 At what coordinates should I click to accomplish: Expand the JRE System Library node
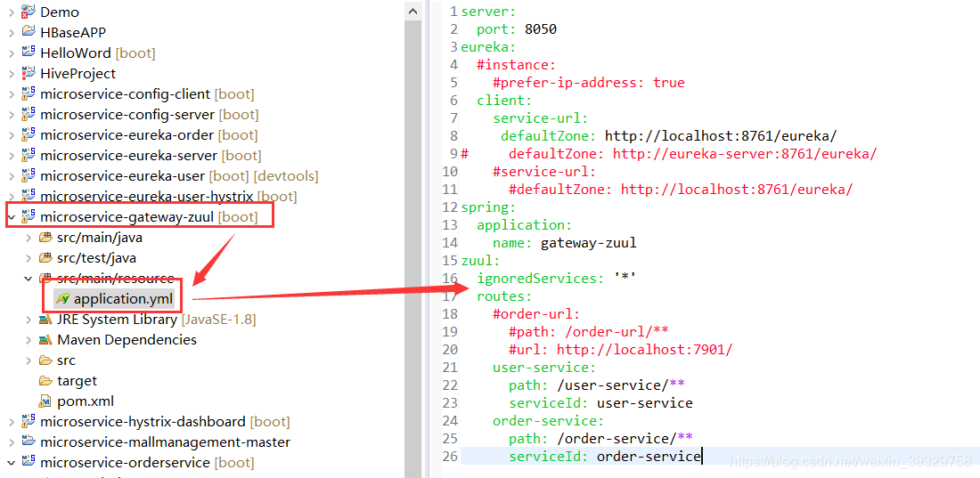tap(29, 320)
